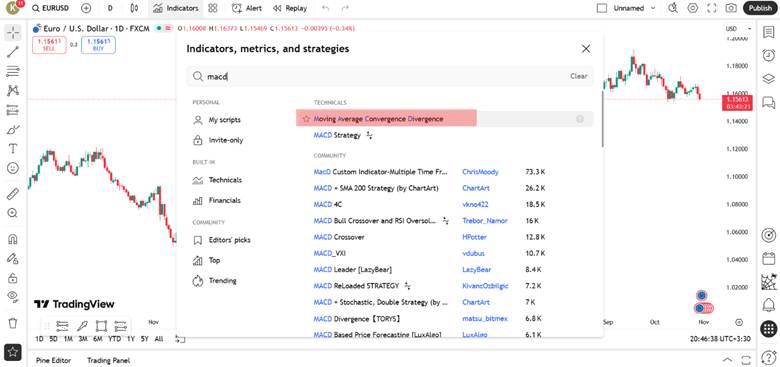Select the YTD date range
The height and width of the screenshot is (367, 780).
(114, 339)
